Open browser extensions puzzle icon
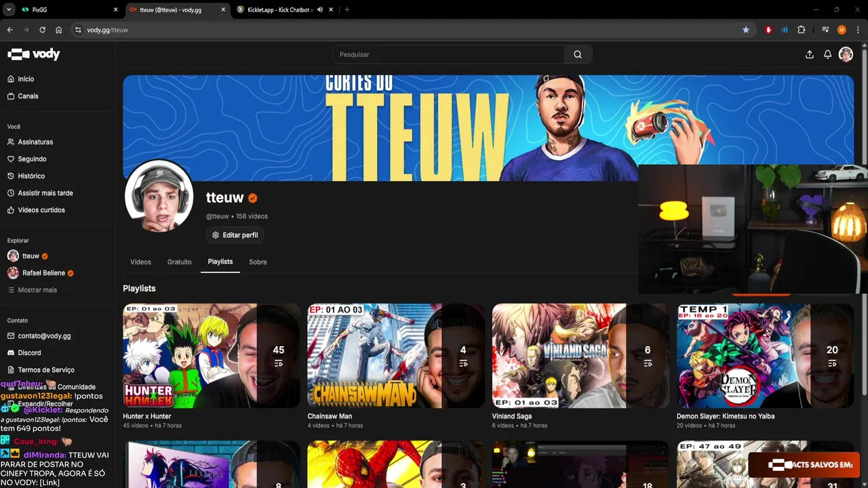This screenshot has height=488, width=868. (x=802, y=30)
